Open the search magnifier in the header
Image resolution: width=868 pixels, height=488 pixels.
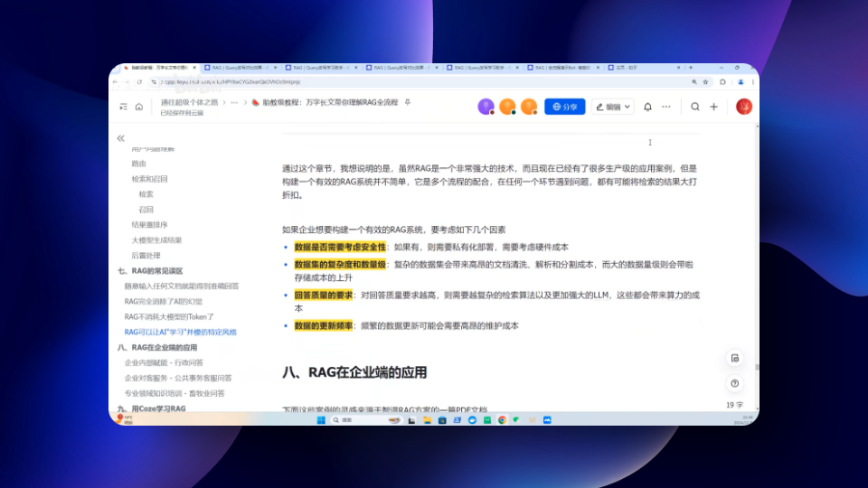[695, 107]
